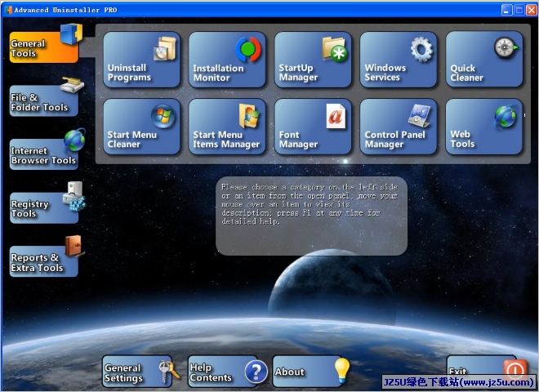The height and width of the screenshot is (392, 539).
Task: Click the Font Manager letter 'a' icon
Action: [x=336, y=116]
